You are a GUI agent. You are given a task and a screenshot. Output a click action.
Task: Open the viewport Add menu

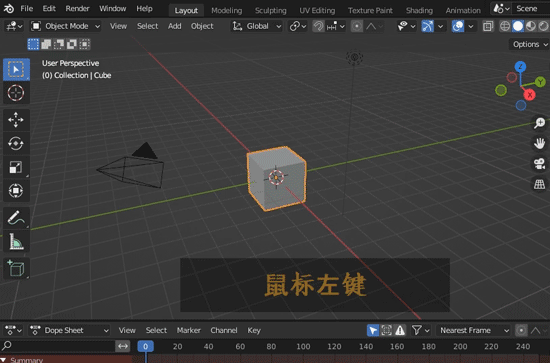[x=174, y=26]
